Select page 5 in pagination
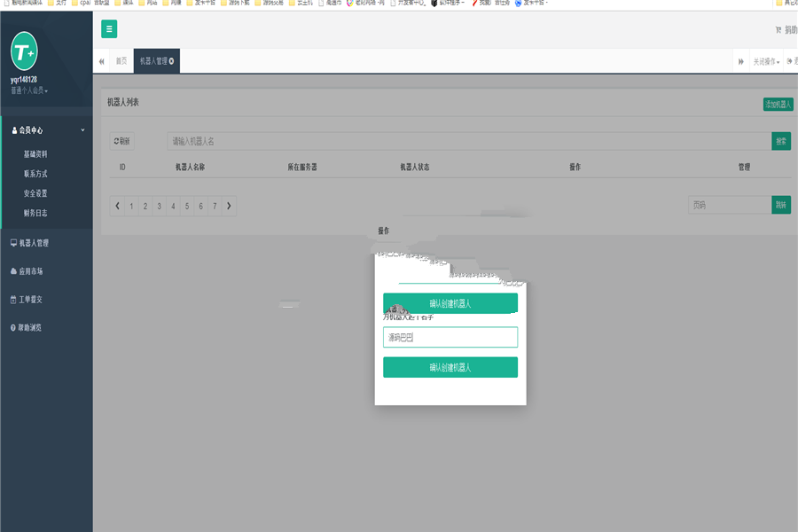Viewport: 798px width, 532px height. (187, 206)
